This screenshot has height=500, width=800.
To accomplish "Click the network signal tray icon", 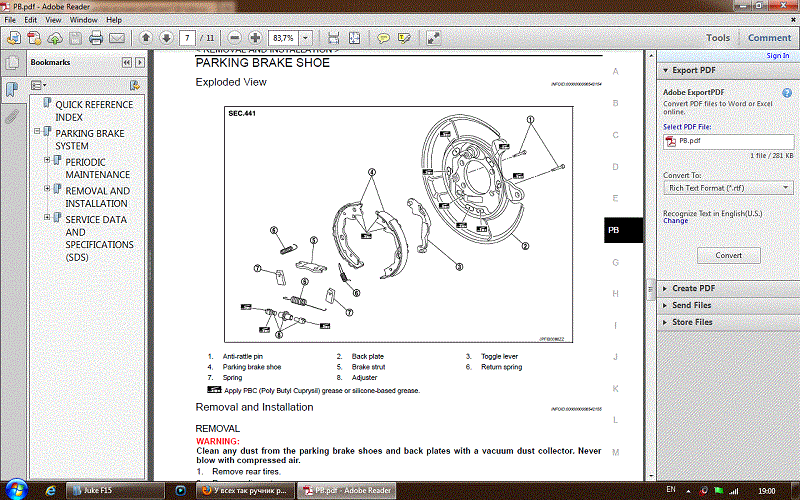I will point(734,491).
